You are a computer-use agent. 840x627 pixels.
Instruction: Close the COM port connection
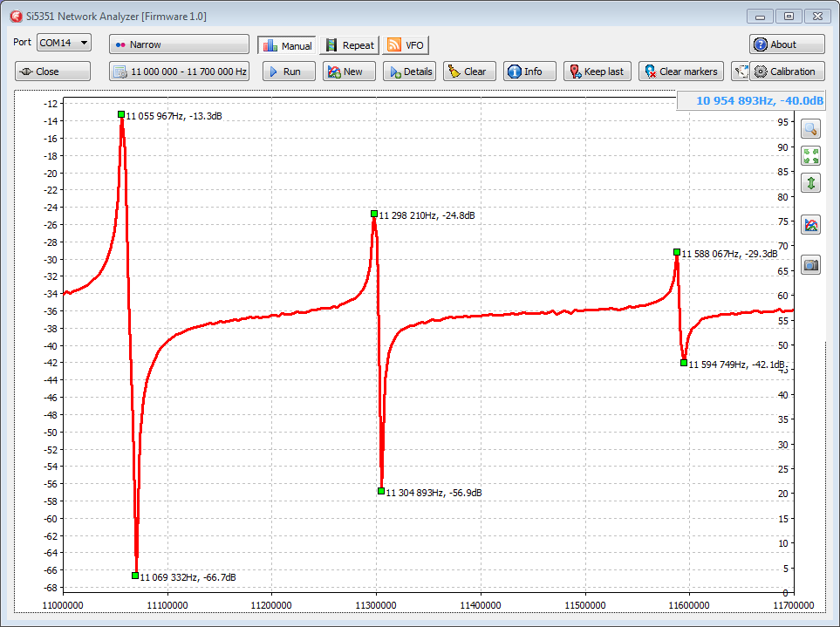point(52,72)
